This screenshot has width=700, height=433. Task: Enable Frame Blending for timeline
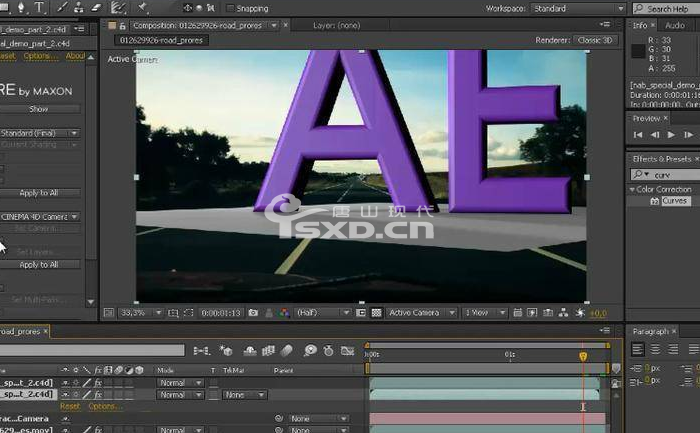coord(268,351)
